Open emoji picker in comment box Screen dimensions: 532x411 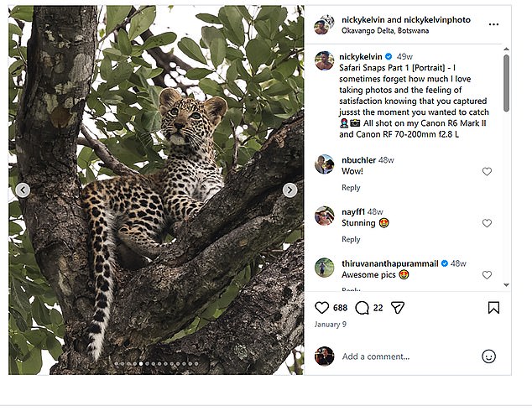pyautogui.click(x=488, y=356)
